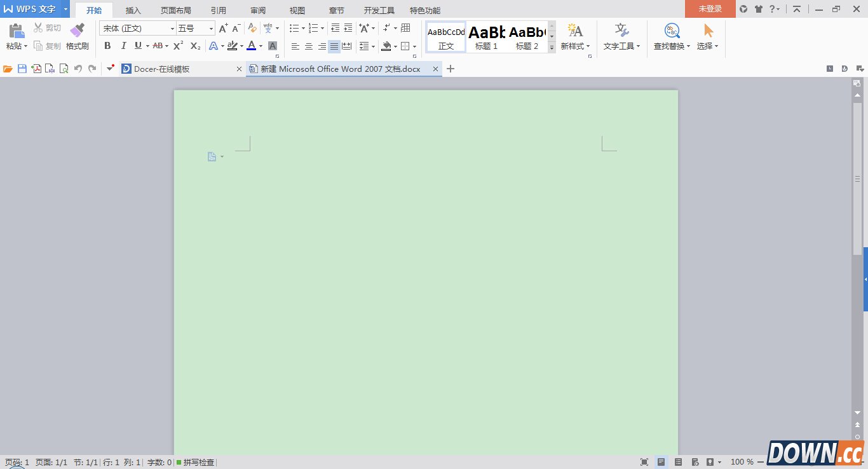Image resolution: width=868 pixels, height=469 pixels.
Task: Enable center text alignment
Action: 309,46
